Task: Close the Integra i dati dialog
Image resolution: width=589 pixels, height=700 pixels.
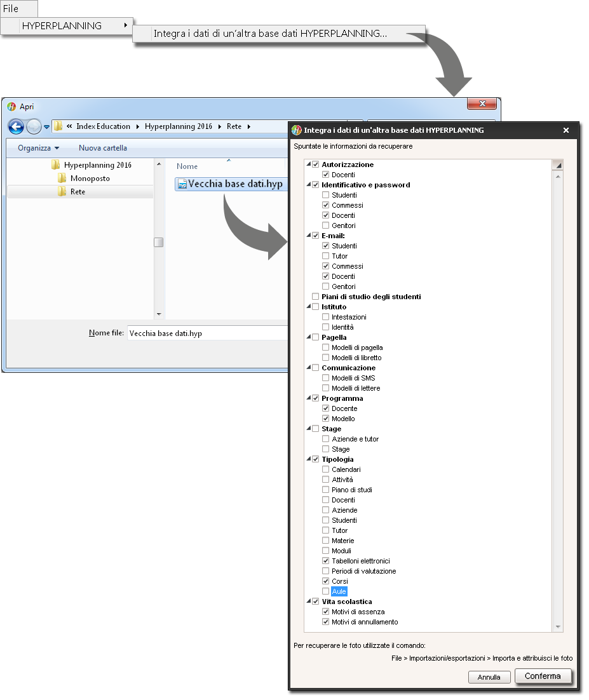Action: pos(565,130)
